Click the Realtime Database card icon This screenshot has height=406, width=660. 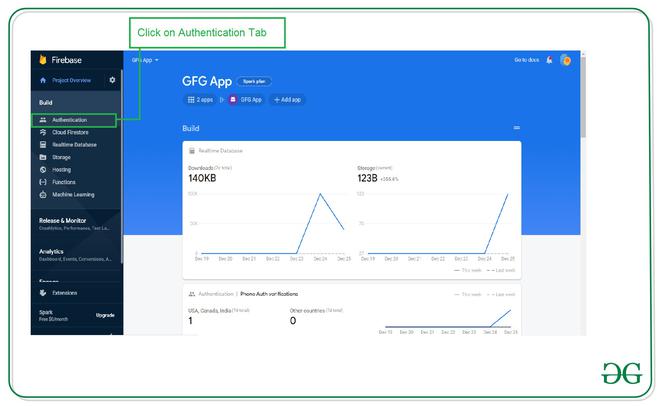pos(192,151)
